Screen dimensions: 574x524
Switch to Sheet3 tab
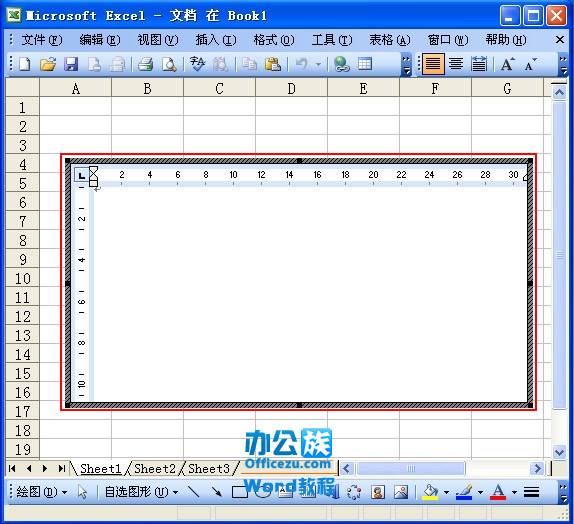click(x=209, y=469)
